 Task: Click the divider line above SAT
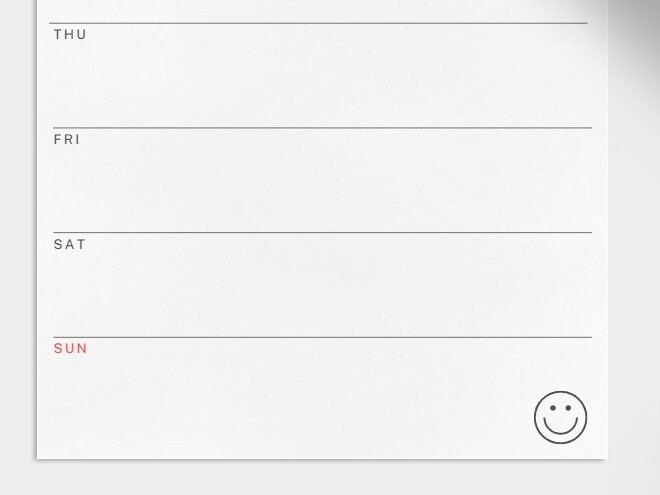pyautogui.click(x=322, y=232)
